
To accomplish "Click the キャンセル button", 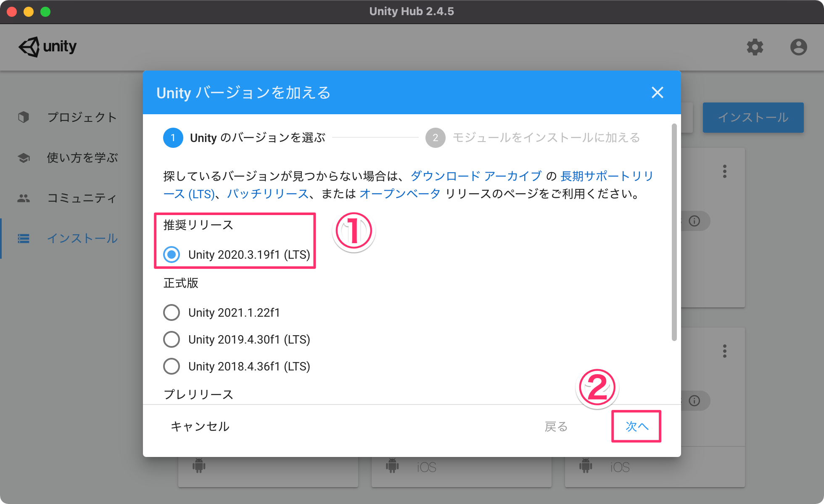I will [200, 427].
